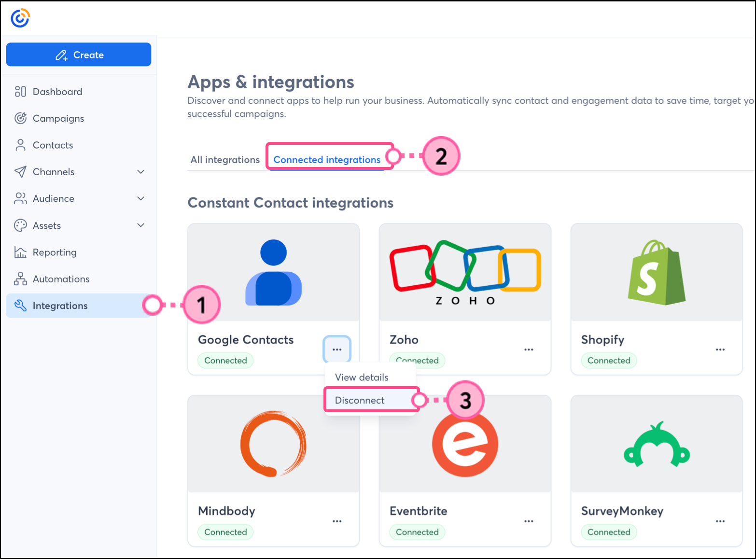The height and width of the screenshot is (559, 756).
Task: Click the blue Create button
Action: tap(79, 55)
